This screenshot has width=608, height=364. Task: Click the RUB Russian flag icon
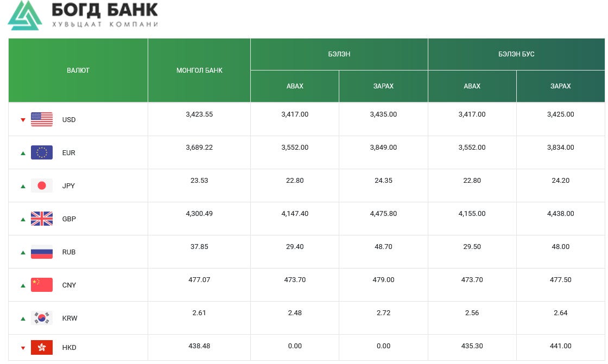[x=42, y=252]
